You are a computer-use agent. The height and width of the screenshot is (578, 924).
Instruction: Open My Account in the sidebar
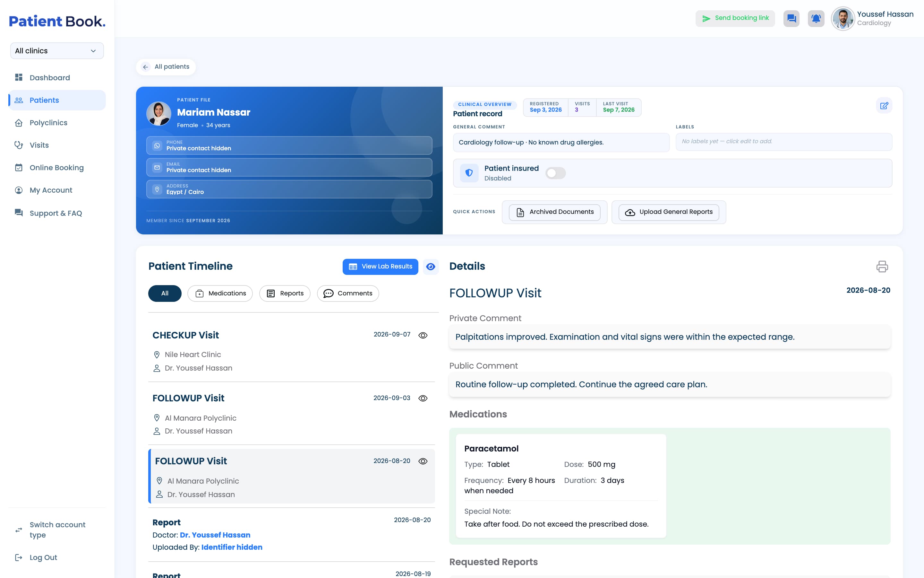pos(57,190)
